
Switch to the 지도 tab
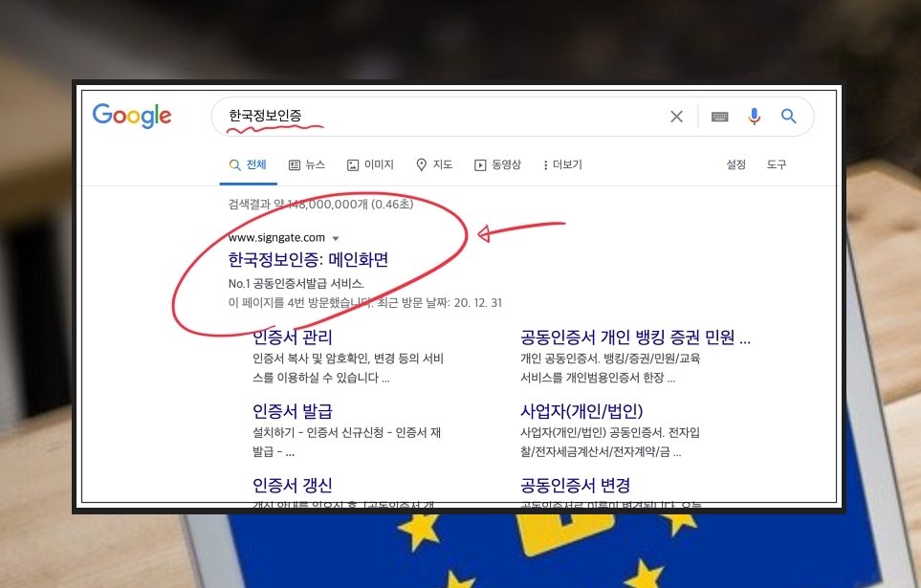click(434, 165)
